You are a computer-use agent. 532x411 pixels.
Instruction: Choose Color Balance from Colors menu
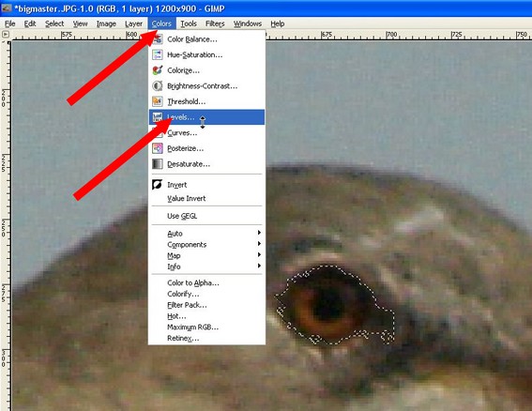tap(206, 39)
